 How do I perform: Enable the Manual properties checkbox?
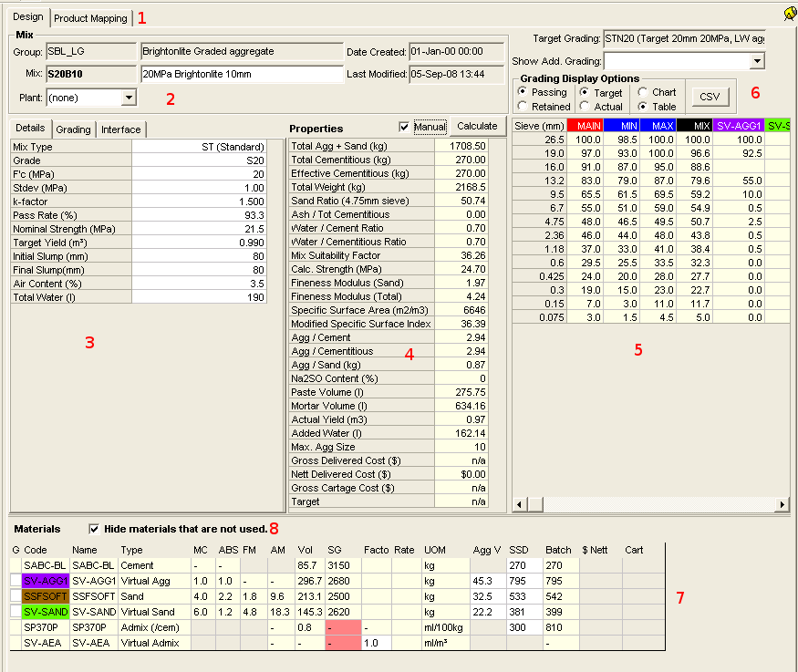405,127
